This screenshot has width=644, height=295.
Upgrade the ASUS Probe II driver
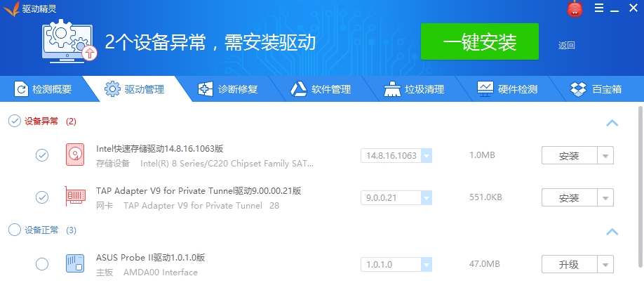[x=569, y=264]
